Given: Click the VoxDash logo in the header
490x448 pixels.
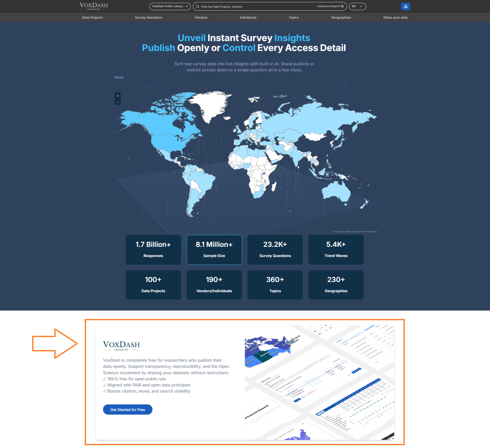Looking at the screenshot, I should click(94, 6).
